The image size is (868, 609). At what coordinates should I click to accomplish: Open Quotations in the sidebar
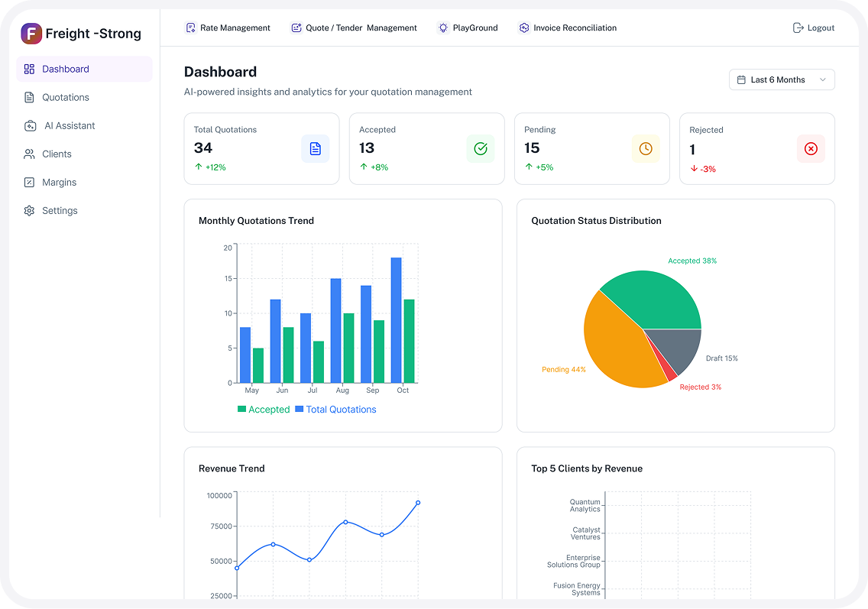66,98
